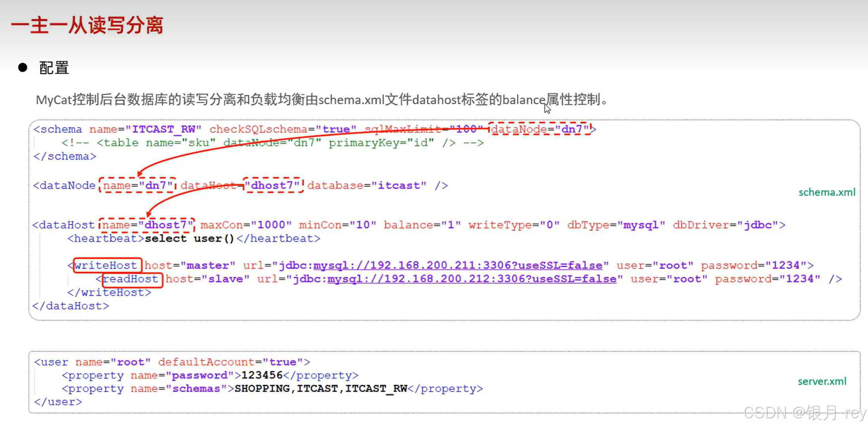Click writeHost user="root" attribute
This screenshot has height=427, width=868.
tap(655, 266)
